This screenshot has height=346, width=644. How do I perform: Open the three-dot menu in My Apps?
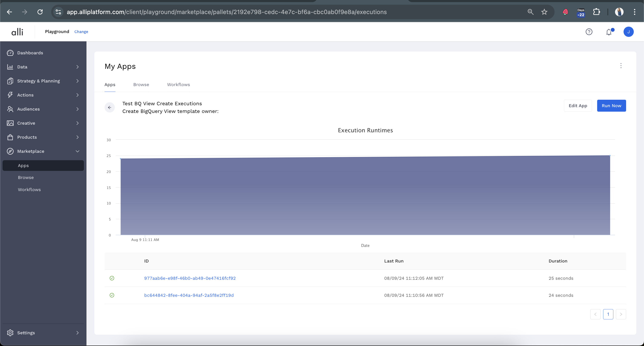(621, 66)
